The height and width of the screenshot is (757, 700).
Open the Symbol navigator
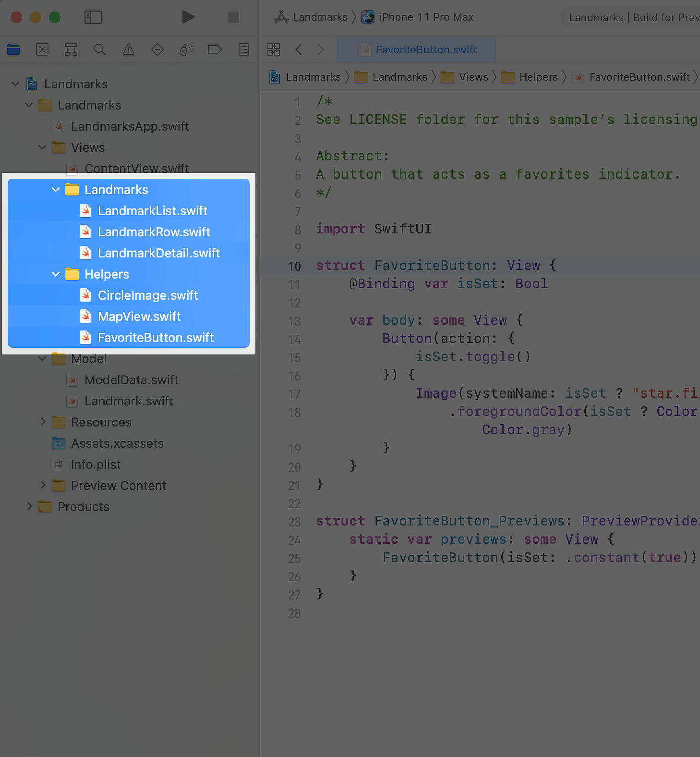point(71,49)
